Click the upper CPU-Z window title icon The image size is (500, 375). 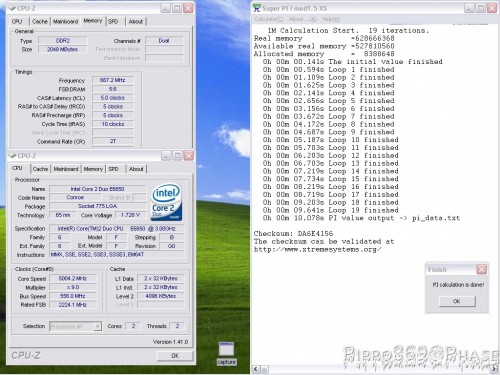click(x=12, y=8)
